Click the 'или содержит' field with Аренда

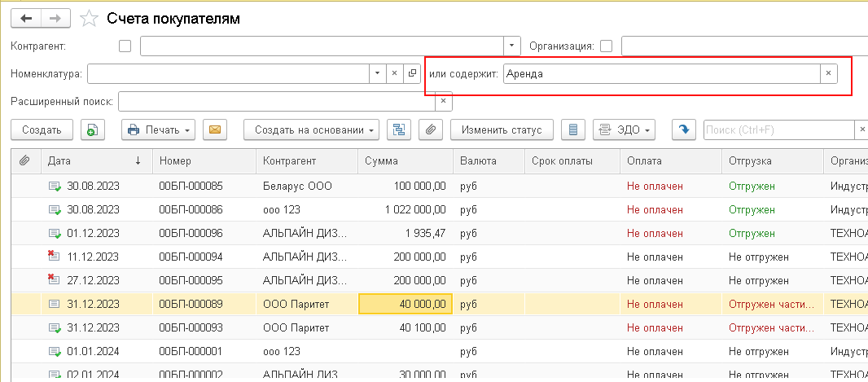[x=661, y=73]
